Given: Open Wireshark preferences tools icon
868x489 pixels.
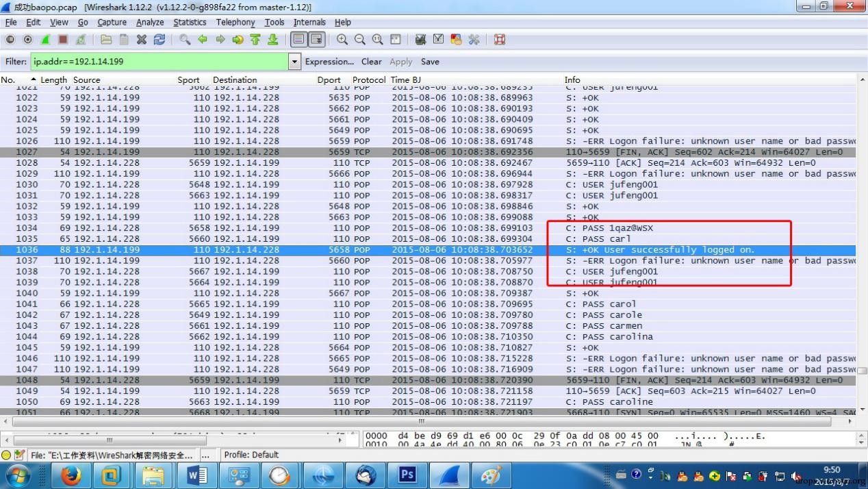Looking at the screenshot, I should pyautogui.click(x=474, y=40).
